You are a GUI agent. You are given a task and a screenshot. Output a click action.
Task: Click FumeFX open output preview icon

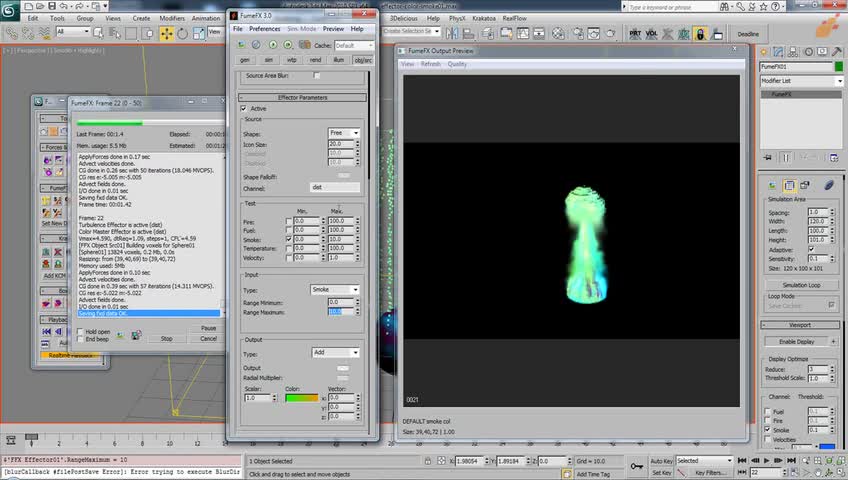241,45
